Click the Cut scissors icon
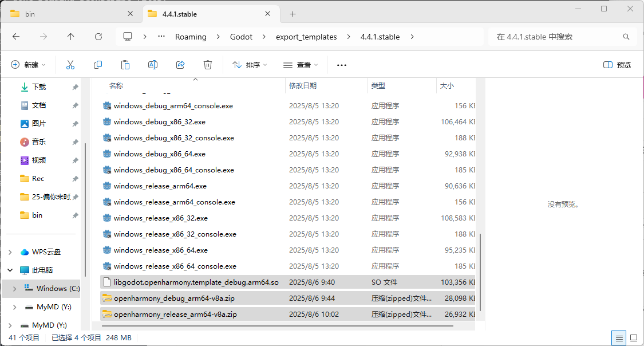This screenshot has width=644, height=346. pos(70,65)
